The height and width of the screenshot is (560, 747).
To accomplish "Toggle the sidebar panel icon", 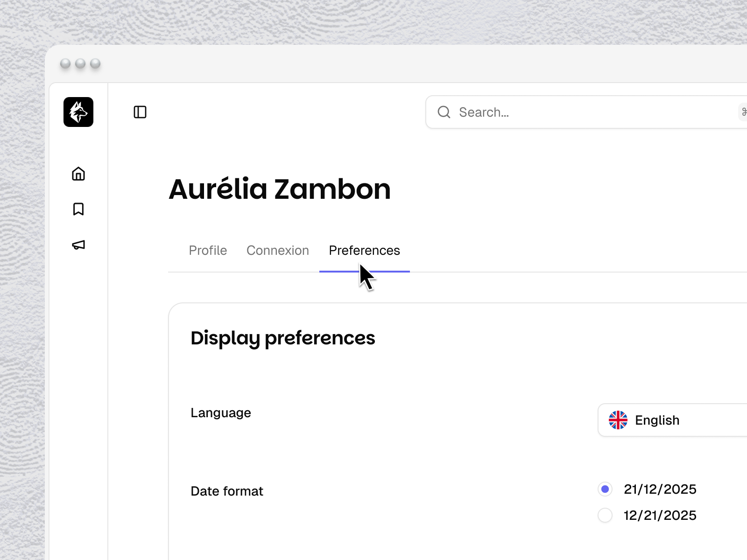I will coord(140,112).
